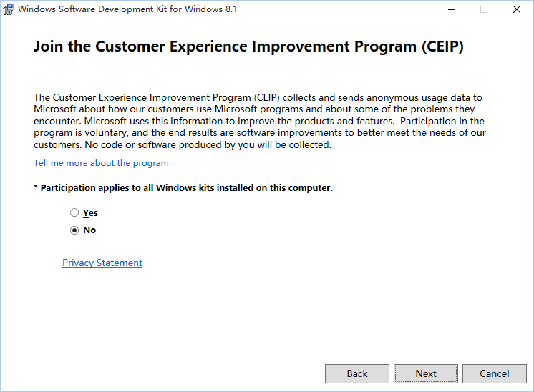Open the Privacy Statement link
Screen dimensions: 534x392
click(x=102, y=263)
